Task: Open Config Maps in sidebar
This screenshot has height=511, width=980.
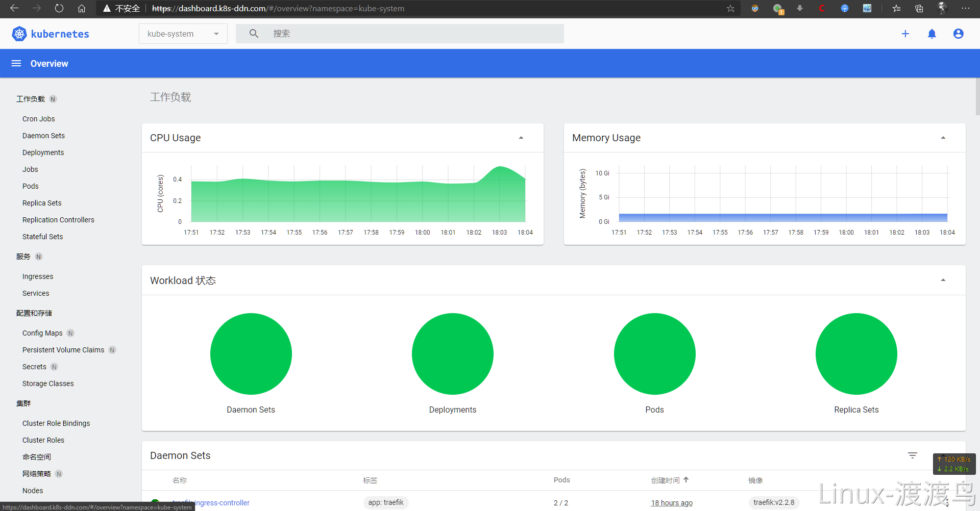Action: (x=42, y=333)
